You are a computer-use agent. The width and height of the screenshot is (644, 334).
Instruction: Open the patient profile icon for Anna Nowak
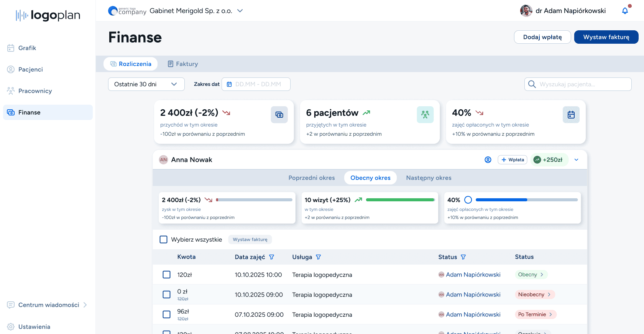[x=488, y=160]
